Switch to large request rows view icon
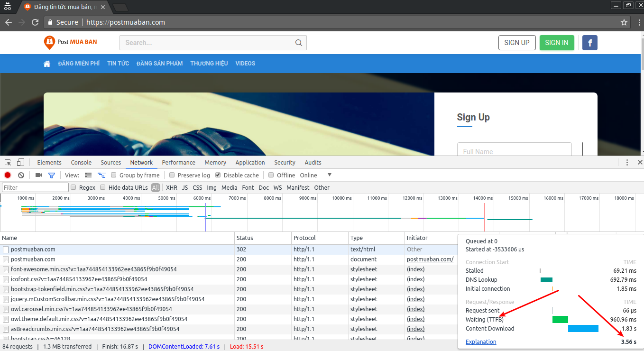 point(88,175)
